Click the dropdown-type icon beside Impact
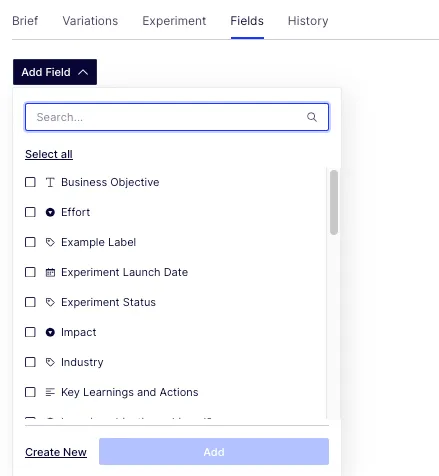The width and height of the screenshot is (439, 476). [50, 332]
